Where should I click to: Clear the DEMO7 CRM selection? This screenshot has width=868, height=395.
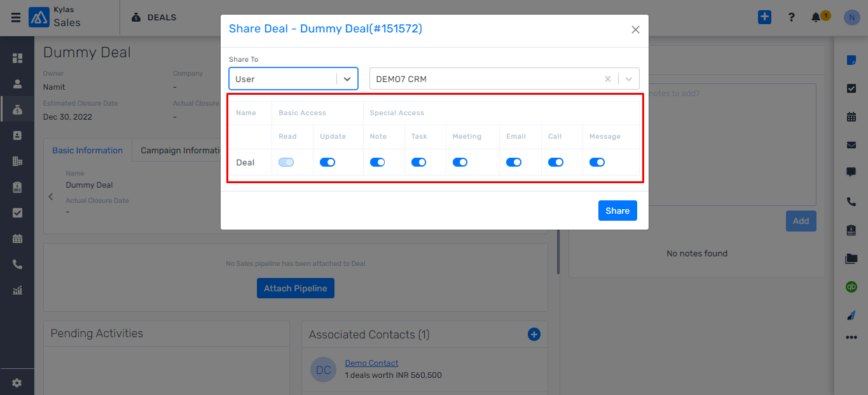(608, 79)
